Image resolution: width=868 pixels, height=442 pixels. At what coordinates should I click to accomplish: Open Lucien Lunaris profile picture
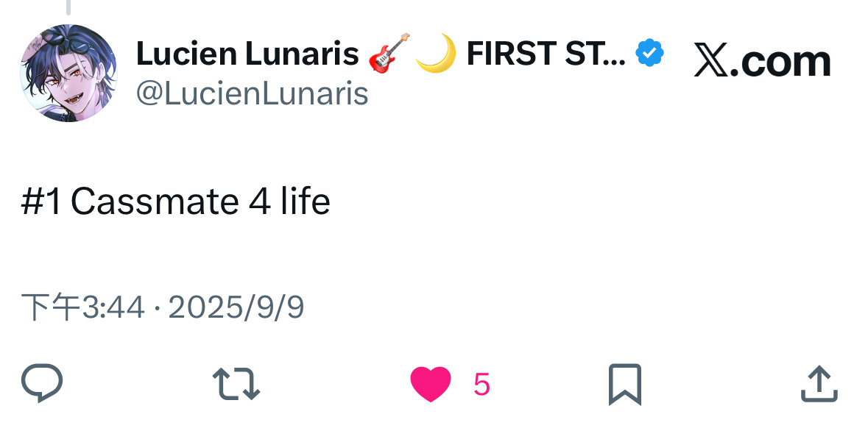[x=68, y=73]
